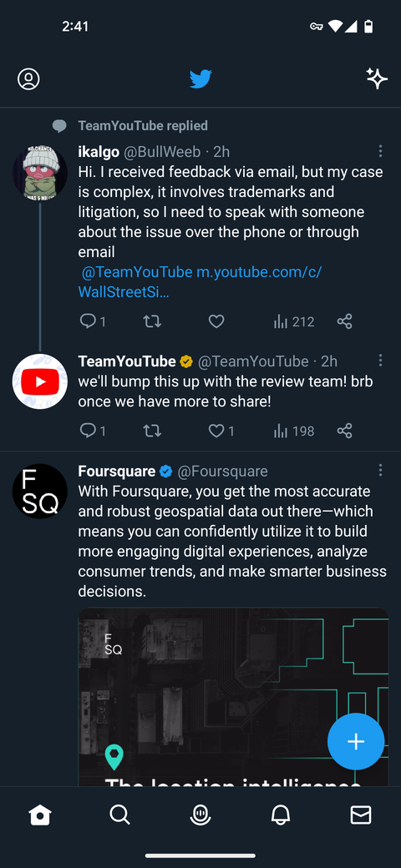Reply to ikalgo's tweet

tap(93, 321)
